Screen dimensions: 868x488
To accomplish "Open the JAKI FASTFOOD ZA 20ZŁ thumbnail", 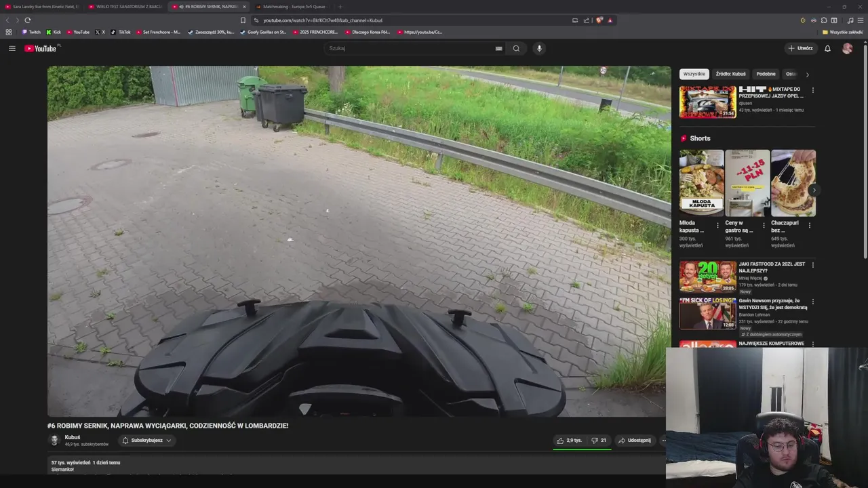I will pos(707,277).
